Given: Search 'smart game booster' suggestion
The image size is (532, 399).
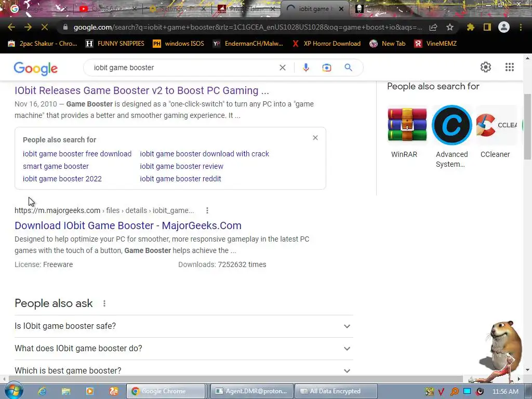Looking at the screenshot, I should click(x=56, y=166).
